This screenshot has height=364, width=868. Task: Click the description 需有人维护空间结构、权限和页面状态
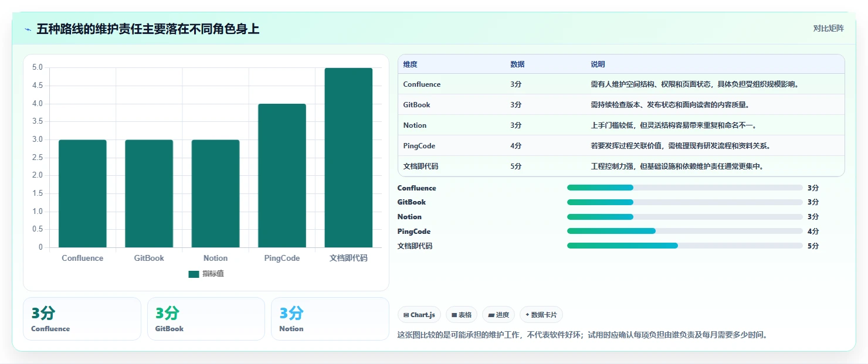pyautogui.click(x=695, y=84)
